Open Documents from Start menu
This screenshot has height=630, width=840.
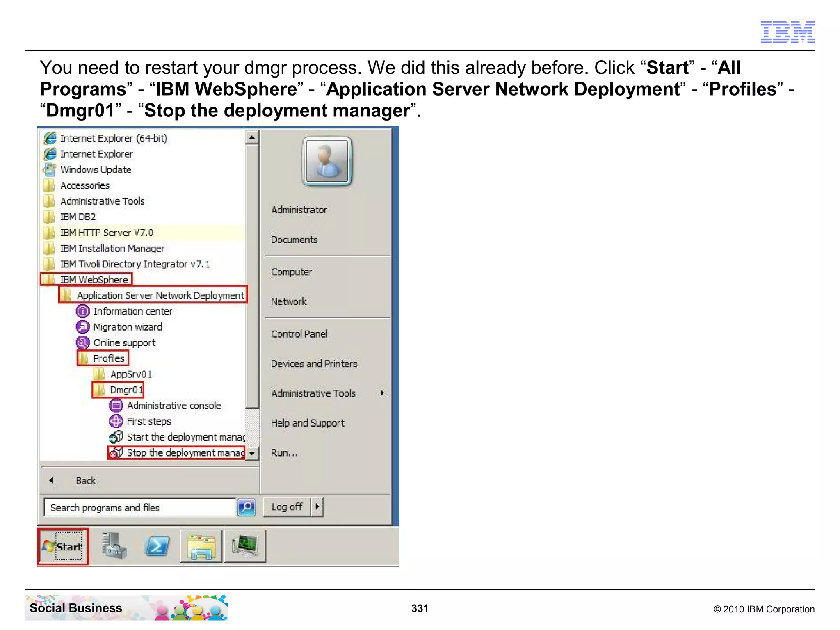(294, 240)
